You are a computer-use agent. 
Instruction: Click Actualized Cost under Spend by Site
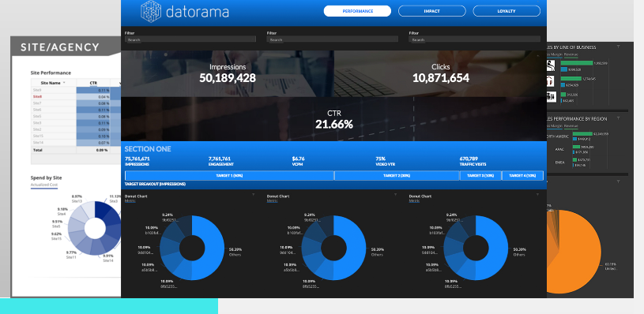[x=44, y=185]
